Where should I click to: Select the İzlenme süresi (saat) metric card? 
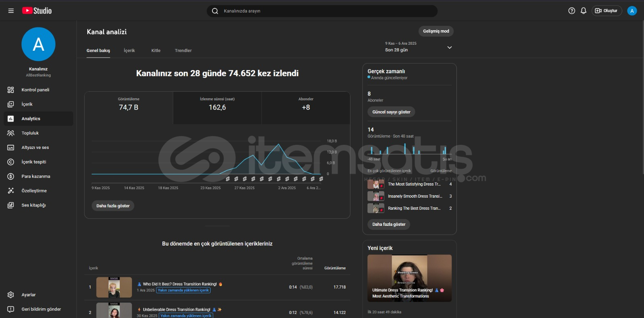[x=217, y=107]
